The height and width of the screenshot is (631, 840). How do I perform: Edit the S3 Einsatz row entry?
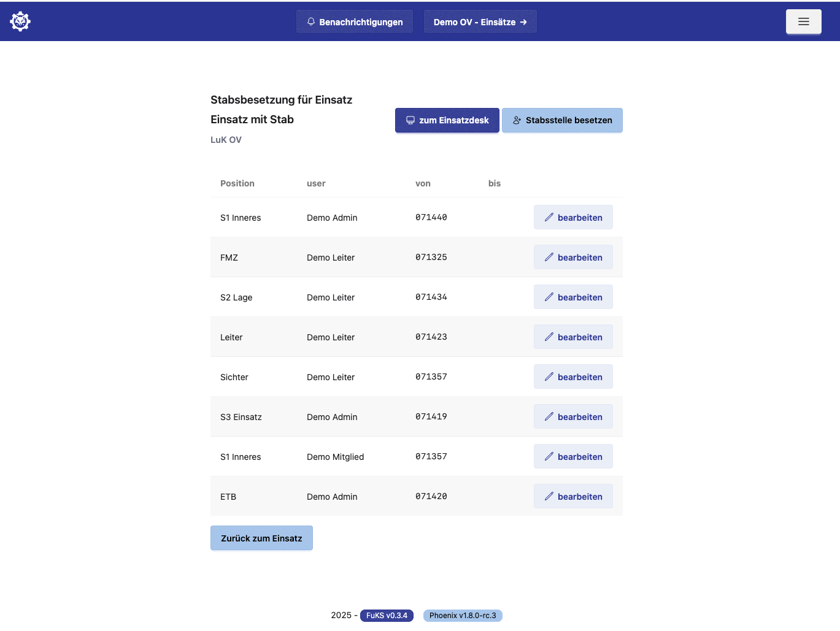pos(573,416)
